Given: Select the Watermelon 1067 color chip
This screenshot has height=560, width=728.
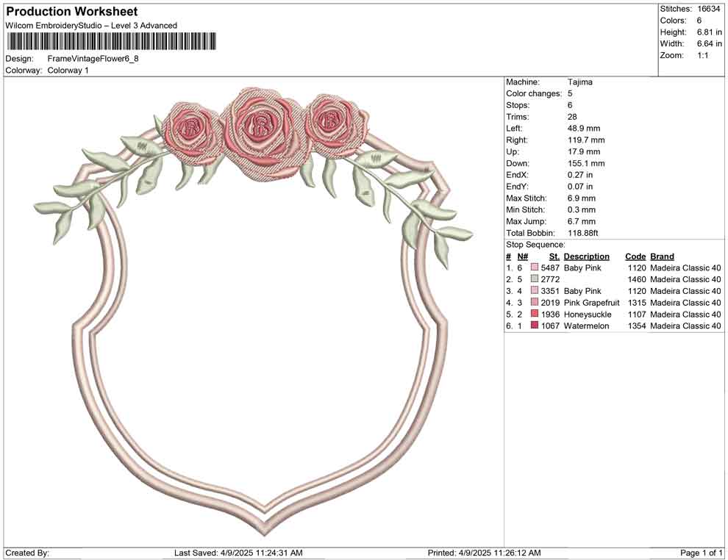Looking at the screenshot, I should 535,326.
